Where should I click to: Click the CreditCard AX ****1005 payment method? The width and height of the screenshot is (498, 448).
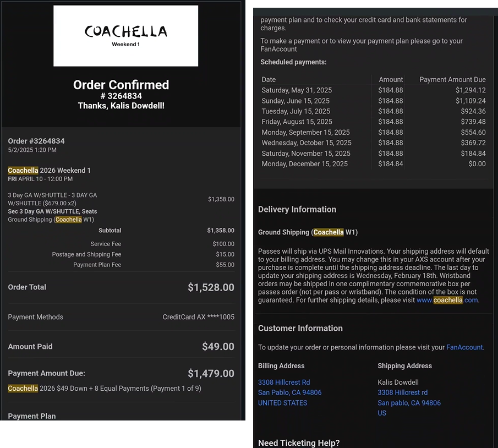(x=198, y=317)
